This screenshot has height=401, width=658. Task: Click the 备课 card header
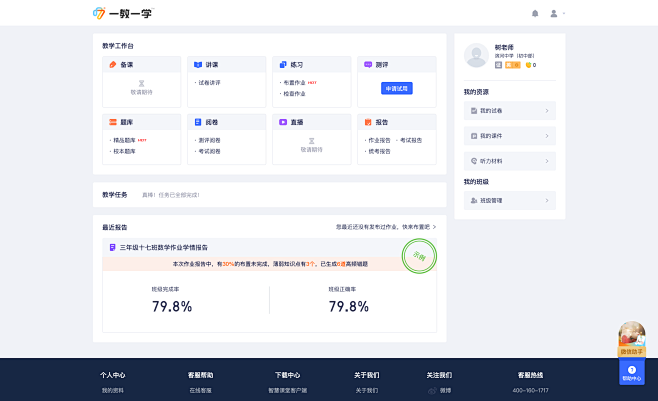[141, 65]
